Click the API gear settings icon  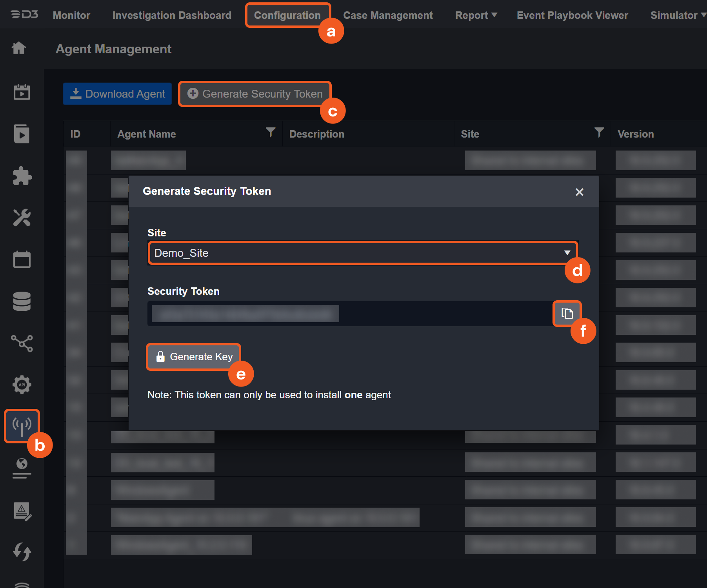click(x=22, y=385)
